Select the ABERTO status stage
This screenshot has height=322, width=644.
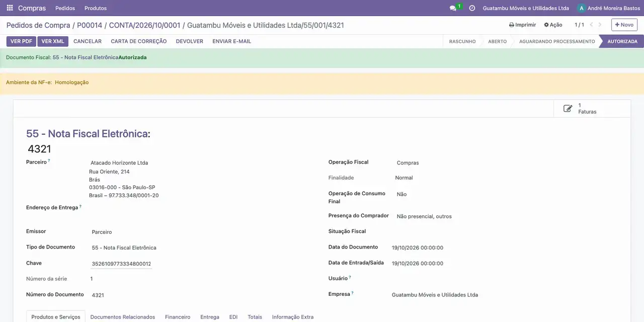497,41
